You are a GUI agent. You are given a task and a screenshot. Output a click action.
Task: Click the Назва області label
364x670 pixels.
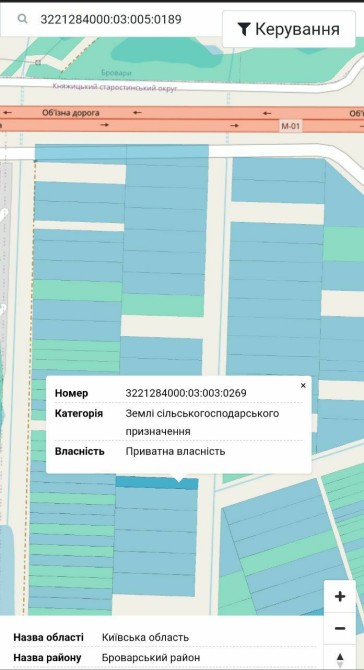tap(48, 638)
